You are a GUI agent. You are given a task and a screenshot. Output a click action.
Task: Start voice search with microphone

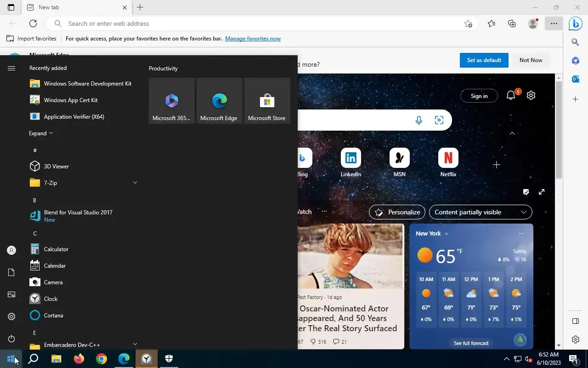419,120
